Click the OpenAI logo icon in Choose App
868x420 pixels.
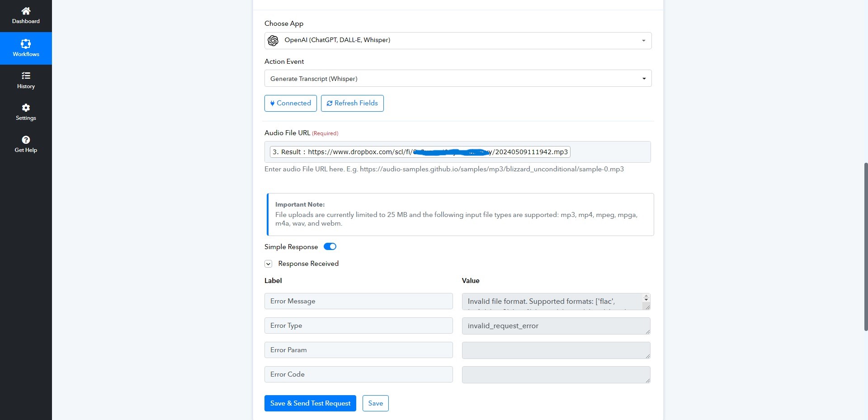click(x=273, y=41)
